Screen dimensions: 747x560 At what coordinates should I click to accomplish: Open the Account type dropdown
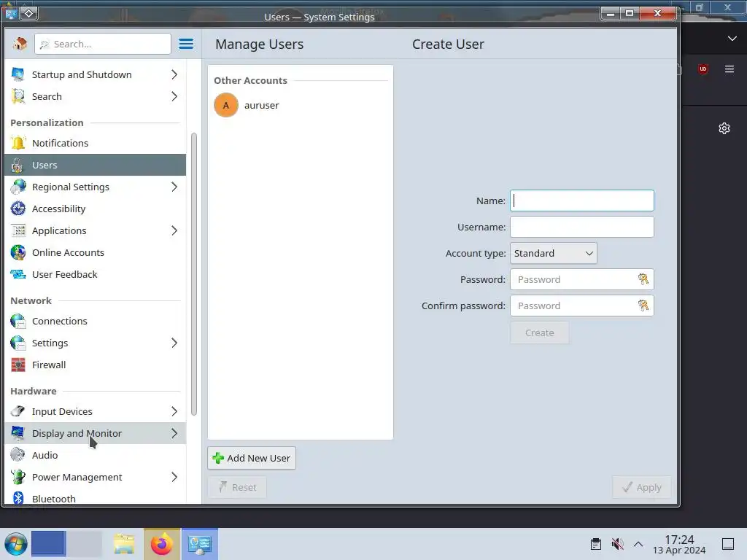point(553,253)
